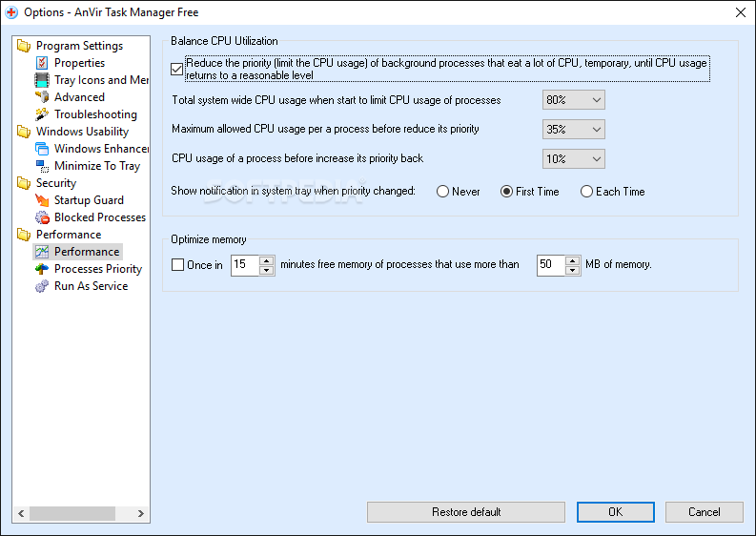Select the highlighted Performance page item

87,252
